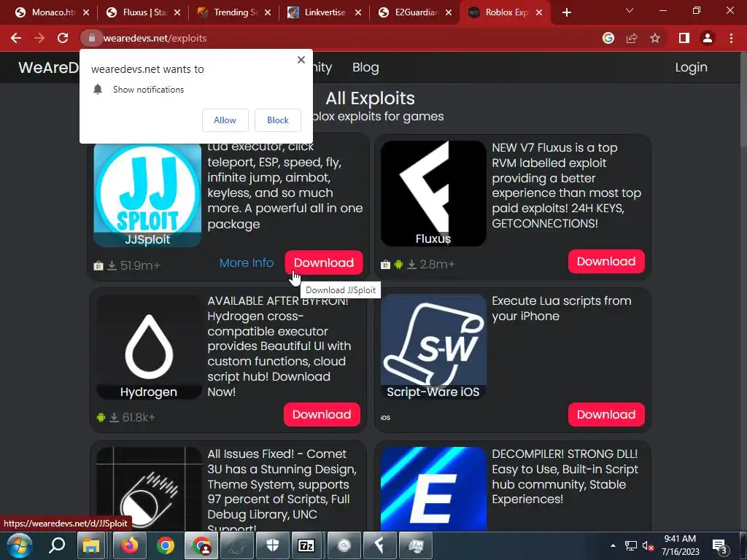Download Fluxus exploit
This screenshot has width=747, height=560.
pos(606,261)
